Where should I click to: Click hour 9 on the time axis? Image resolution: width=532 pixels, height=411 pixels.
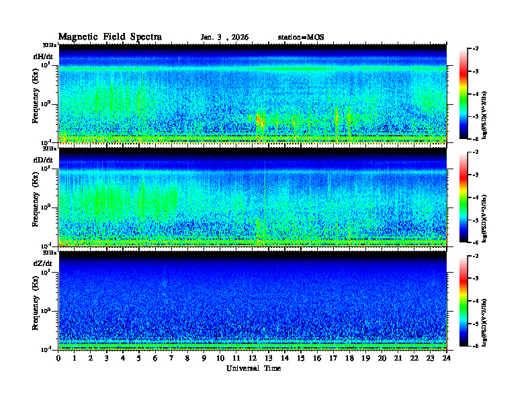[x=204, y=359]
